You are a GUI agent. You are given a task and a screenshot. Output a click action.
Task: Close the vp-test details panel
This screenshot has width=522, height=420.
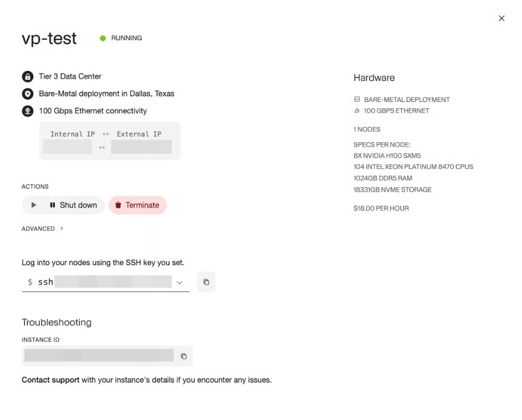pyautogui.click(x=502, y=19)
